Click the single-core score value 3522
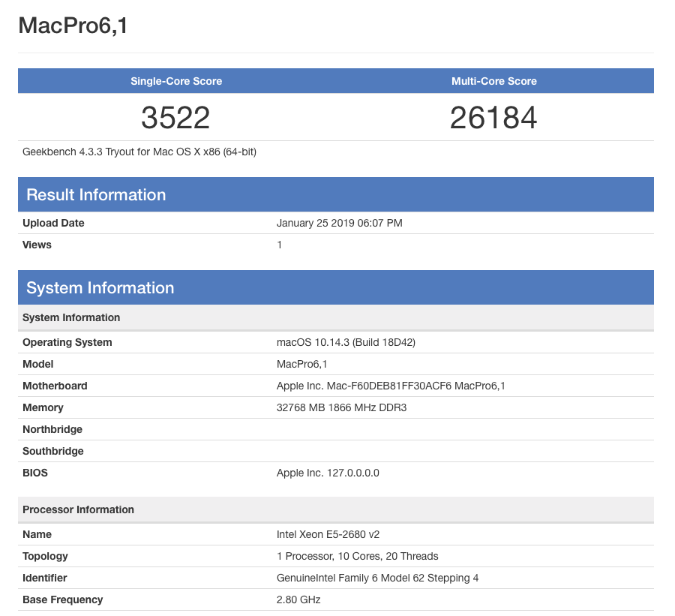The width and height of the screenshot is (675, 616). click(175, 118)
